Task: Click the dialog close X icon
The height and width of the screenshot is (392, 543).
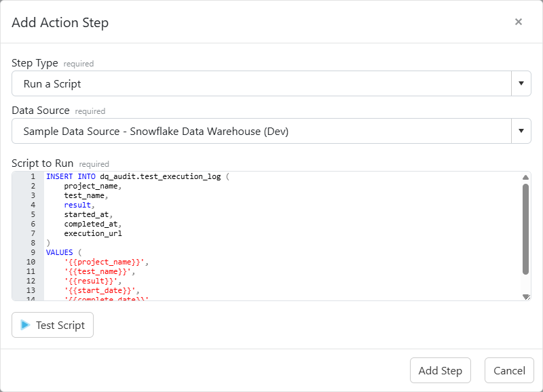Action: coord(519,21)
